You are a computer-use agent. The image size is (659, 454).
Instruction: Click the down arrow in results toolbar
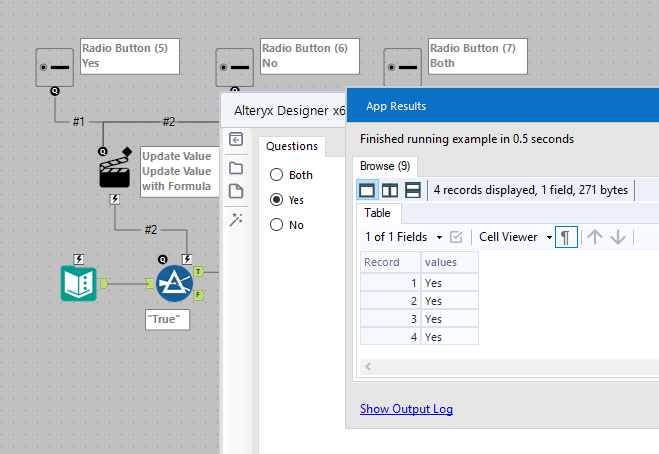(x=618, y=237)
